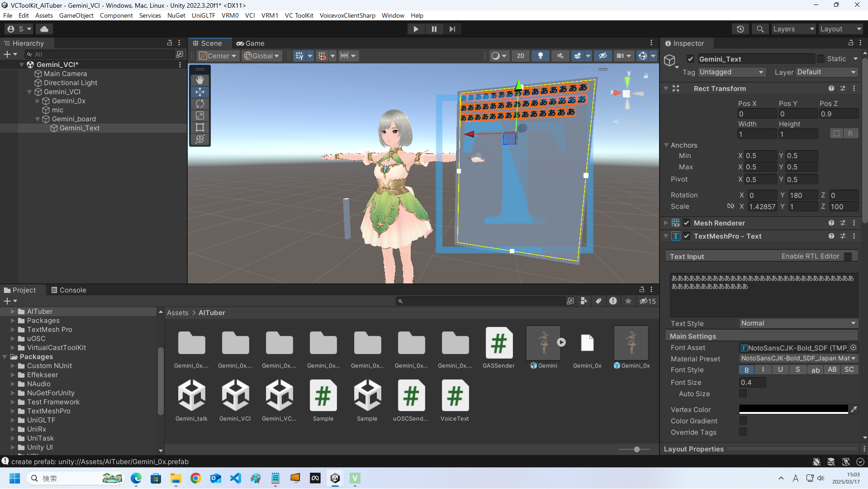Screen dimensions: 868x489
Task: Enable Override Tags checkbox
Action: click(743, 432)
